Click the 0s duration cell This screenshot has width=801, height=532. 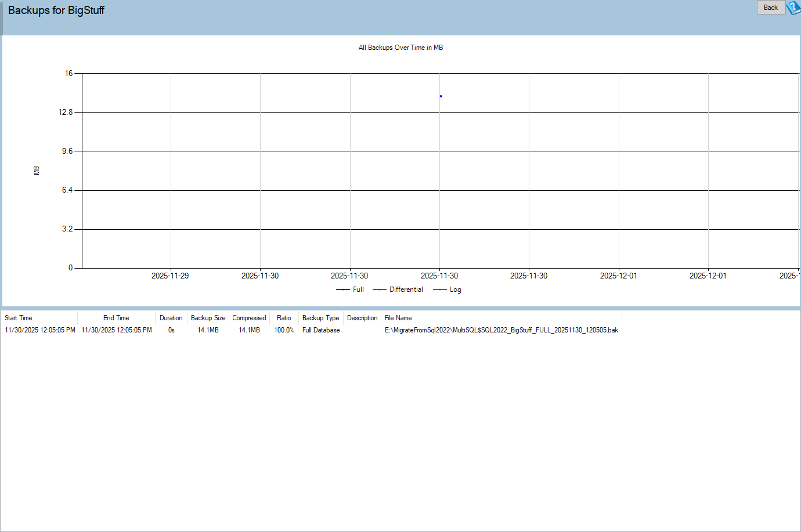171,330
